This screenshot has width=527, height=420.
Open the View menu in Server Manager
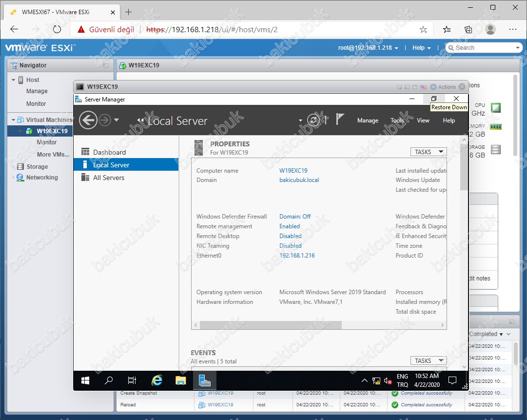pos(423,120)
